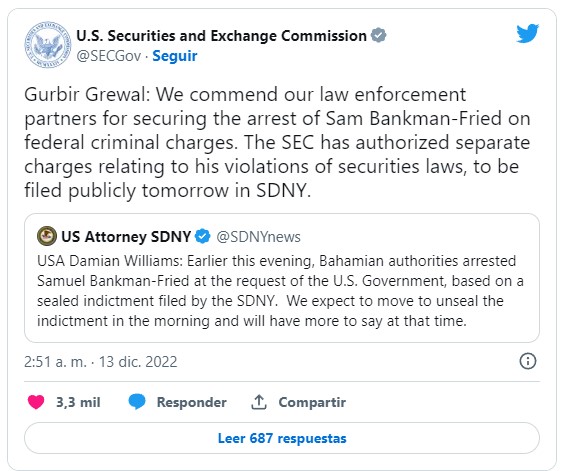Image resolution: width=567 pixels, height=471 pixels.
Task: Open U.S. Securities and Exchange Commission name
Action: [221, 36]
